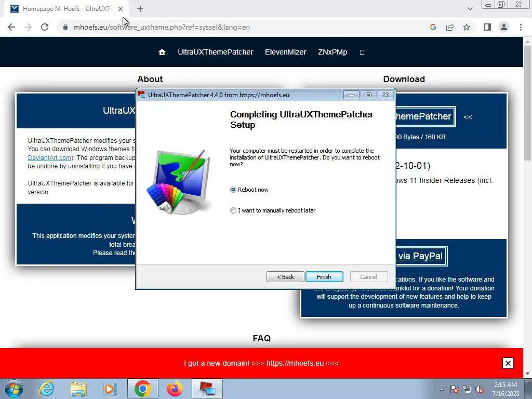Dismiss the red new domain banner
Viewport: 532px width, 399px height.
[x=508, y=363]
